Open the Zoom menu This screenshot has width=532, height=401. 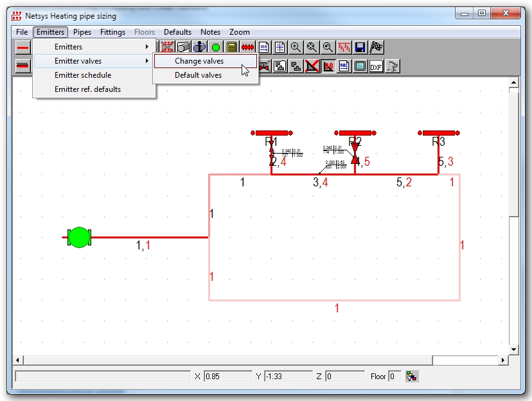click(240, 32)
